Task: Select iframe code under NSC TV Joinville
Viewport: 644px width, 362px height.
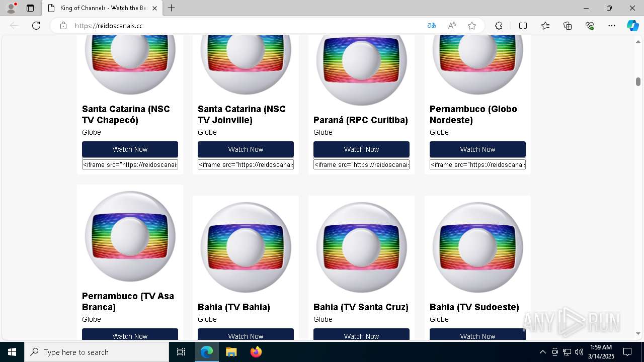Action: pyautogui.click(x=246, y=164)
